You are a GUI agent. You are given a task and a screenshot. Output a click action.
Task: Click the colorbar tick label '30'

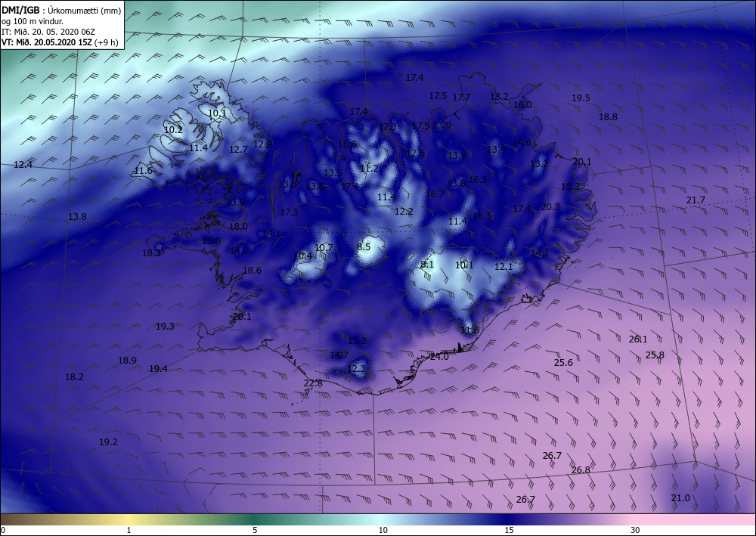click(635, 530)
